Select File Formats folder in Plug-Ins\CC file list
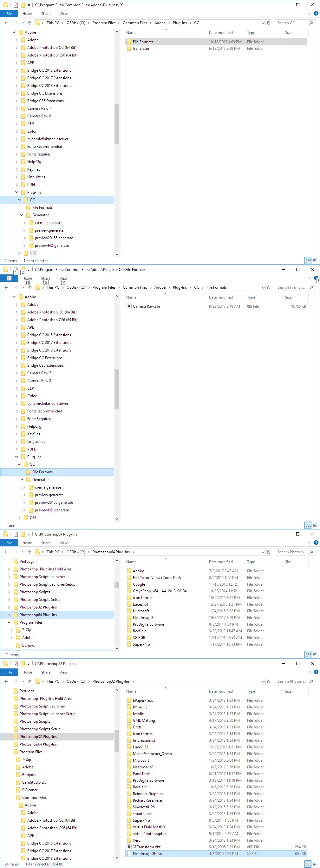 point(216,42)
